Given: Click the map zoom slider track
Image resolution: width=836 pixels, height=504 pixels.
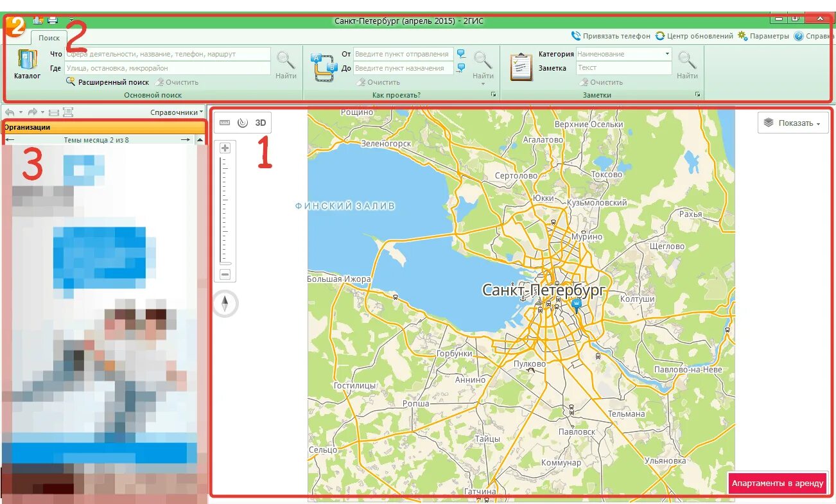Looking at the screenshot, I should click(x=225, y=211).
